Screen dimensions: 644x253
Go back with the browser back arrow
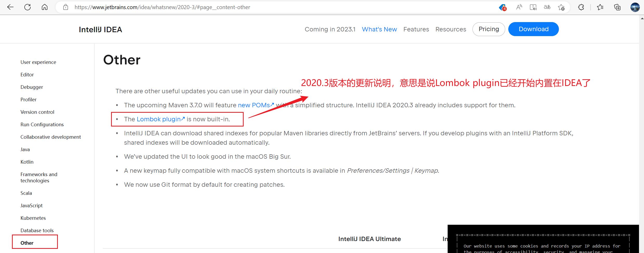[10, 7]
